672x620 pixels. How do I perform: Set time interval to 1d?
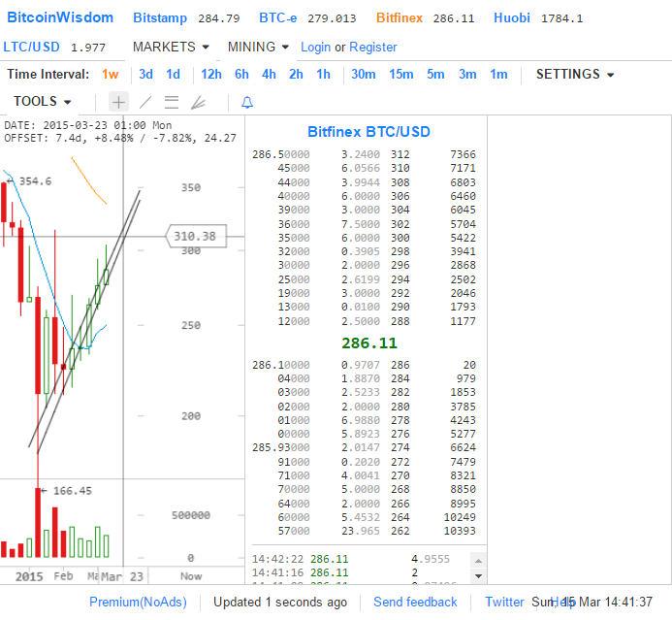[174, 74]
